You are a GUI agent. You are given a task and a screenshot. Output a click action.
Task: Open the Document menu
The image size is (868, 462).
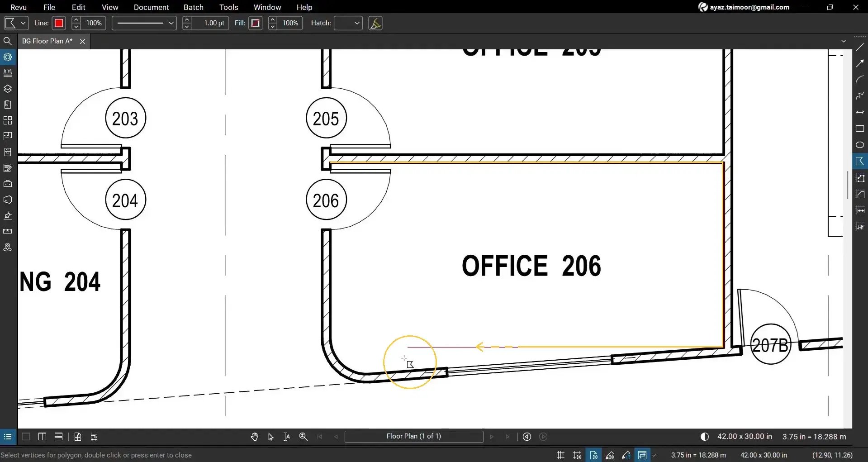click(x=151, y=7)
